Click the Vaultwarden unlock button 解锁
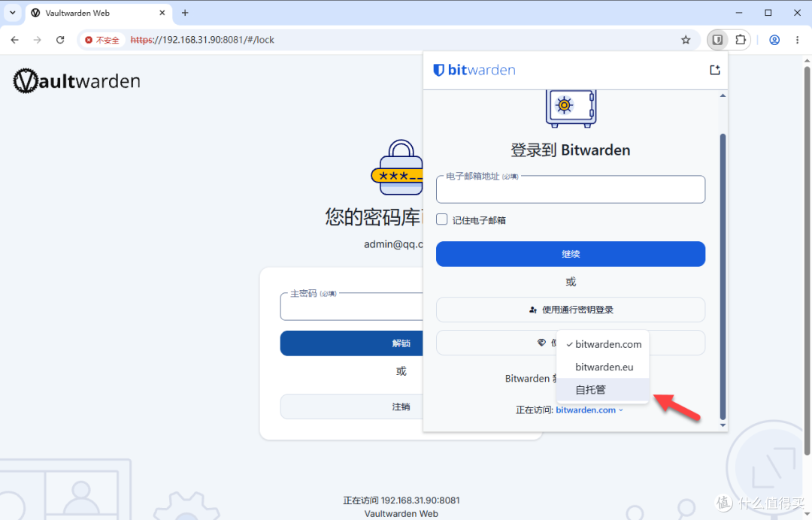Screen dimensions: 812x520 click(352, 343)
